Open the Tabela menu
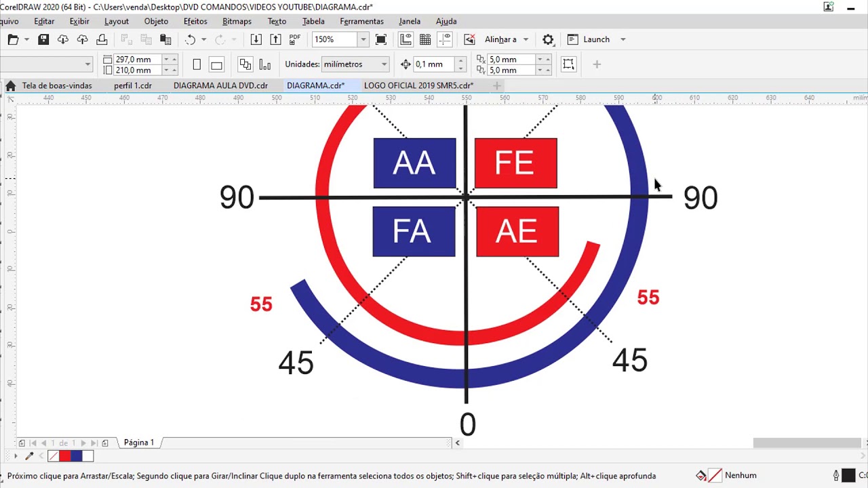The width and height of the screenshot is (868, 488). [x=313, y=22]
